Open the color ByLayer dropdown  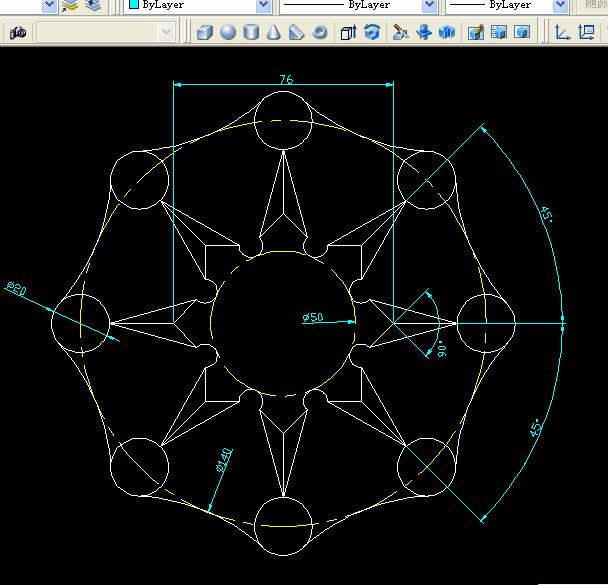pos(263,5)
